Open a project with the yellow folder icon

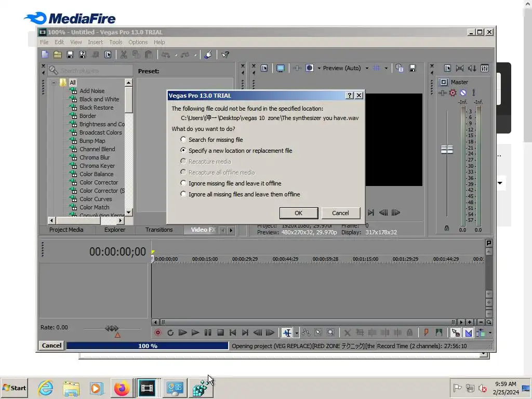[58, 55]
